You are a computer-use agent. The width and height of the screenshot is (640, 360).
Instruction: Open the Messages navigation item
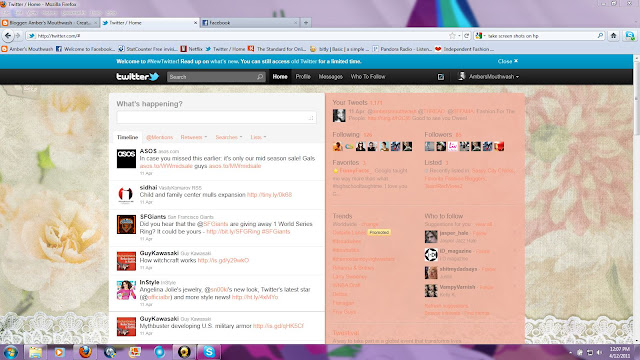pyautogui.click(x=331, y=77)
